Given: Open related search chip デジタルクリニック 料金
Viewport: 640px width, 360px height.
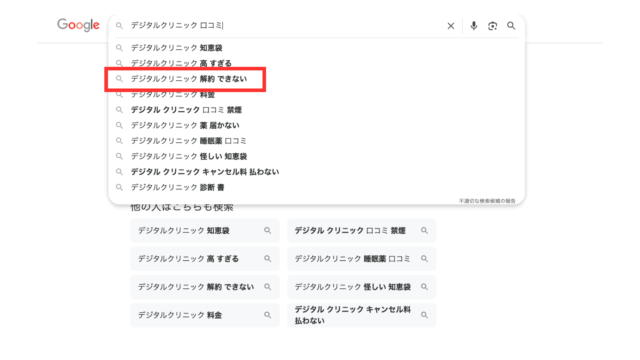Looking at the screenshot, I should (x=205, y=315).
